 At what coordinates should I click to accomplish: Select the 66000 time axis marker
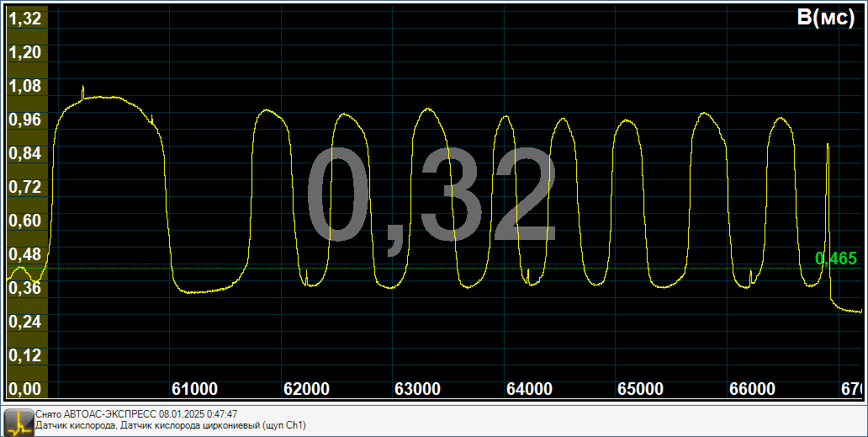coord(752,389)
